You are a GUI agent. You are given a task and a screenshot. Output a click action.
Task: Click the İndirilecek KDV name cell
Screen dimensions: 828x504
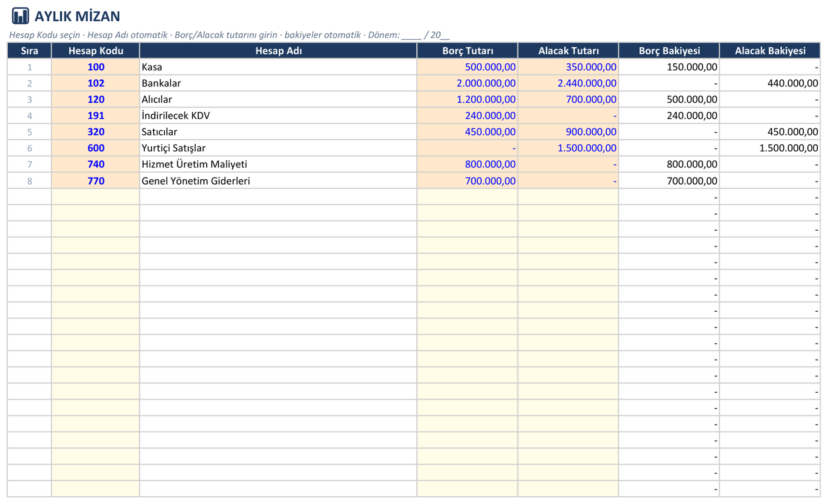tap(279, 116)
